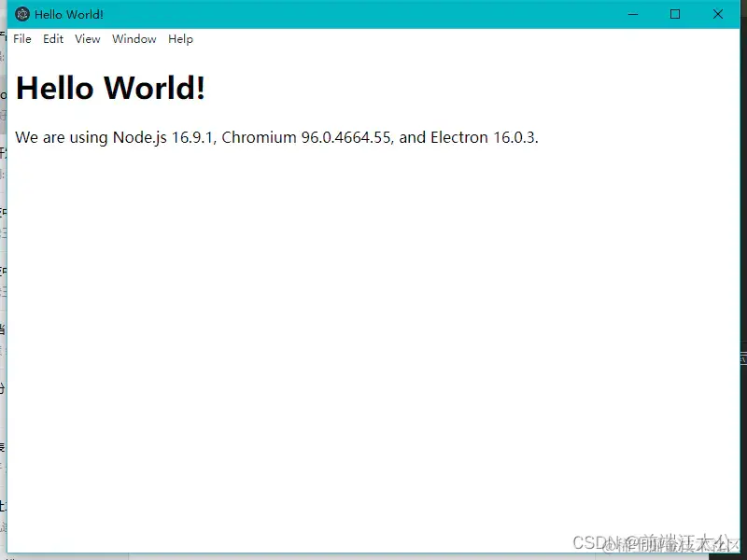Click the Node.js version sentence
Image resolution: width=747 pixels, height=560 pixels.
276,137
